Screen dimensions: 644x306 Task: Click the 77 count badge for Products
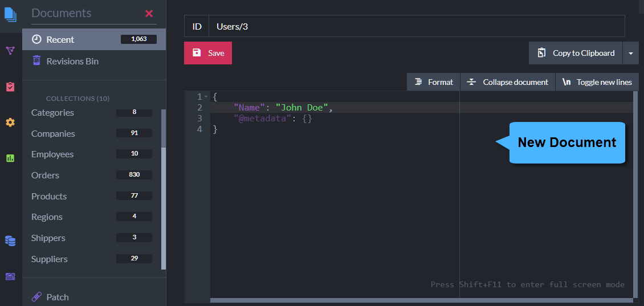click(x=134, y=195)
